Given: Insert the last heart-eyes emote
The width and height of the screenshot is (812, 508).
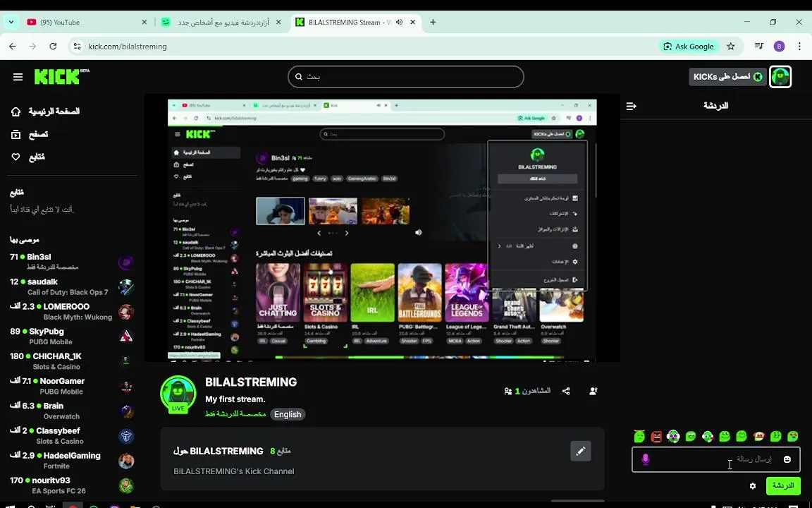Looking at the screenshot, I should point(793,437).
